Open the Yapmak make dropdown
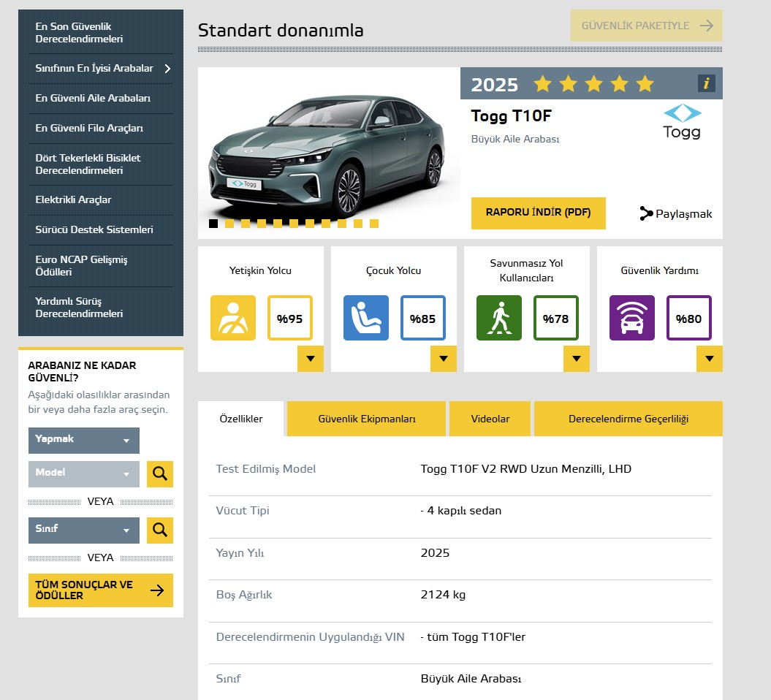The image size is (771, 700). point(84,441)
